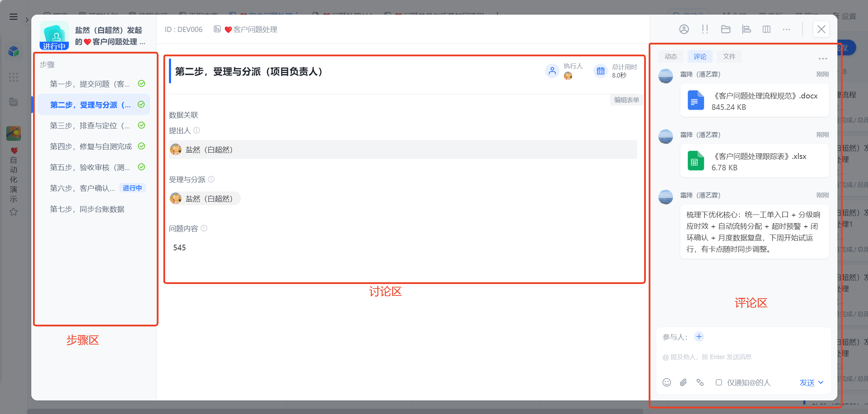
Task: Open the emoji picker smiley icon
Action: pyautogui.click(x=666, y=382)
